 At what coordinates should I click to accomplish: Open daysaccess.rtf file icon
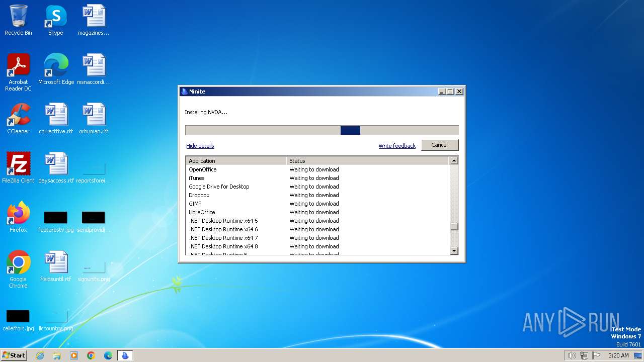click(x=56, y=168)
